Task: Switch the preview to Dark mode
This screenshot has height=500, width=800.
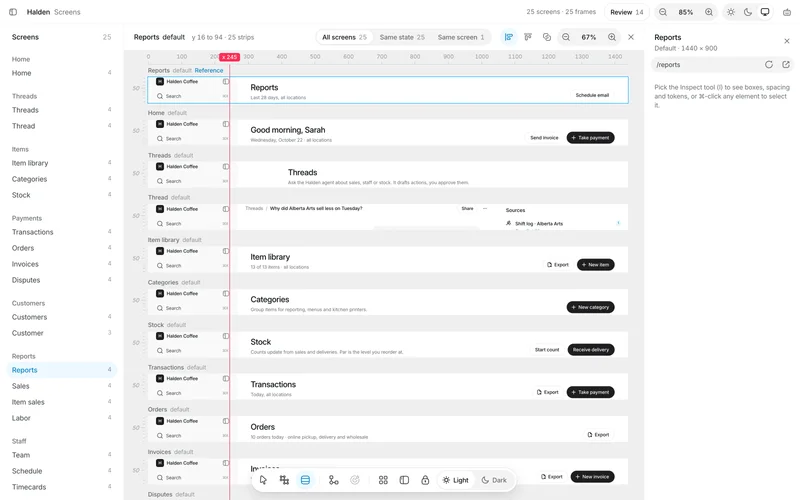Action: 494,480
